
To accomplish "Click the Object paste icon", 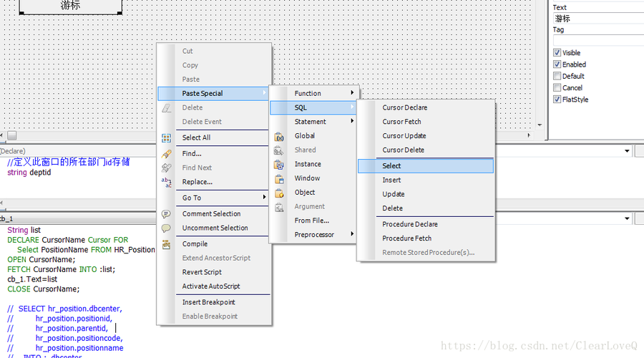I will coord(279,193).
